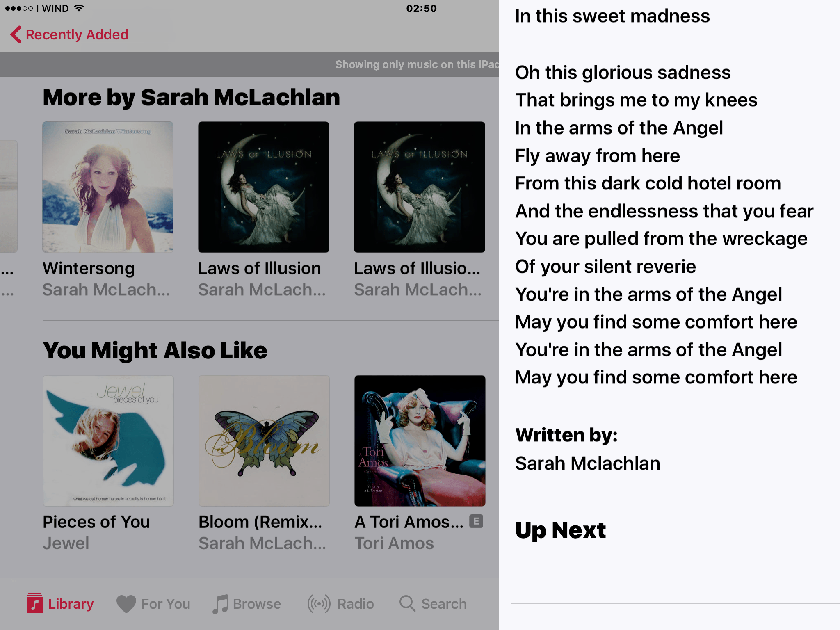Screen dimensions: 840x630
Task: Open the Library tab icon
Action: tap(34, 603)
